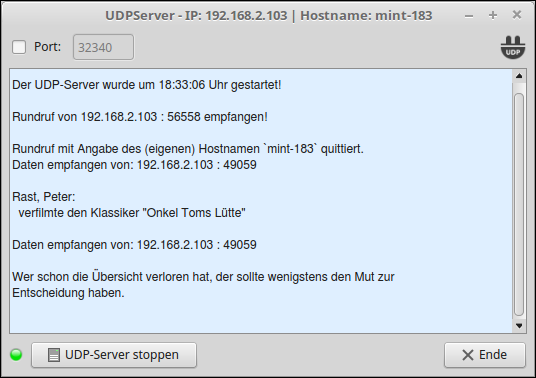Click the 'Rast, Peter:' log line
This screenshot has height=378, width=536.
pyautogui.click(x=44, y=197)
